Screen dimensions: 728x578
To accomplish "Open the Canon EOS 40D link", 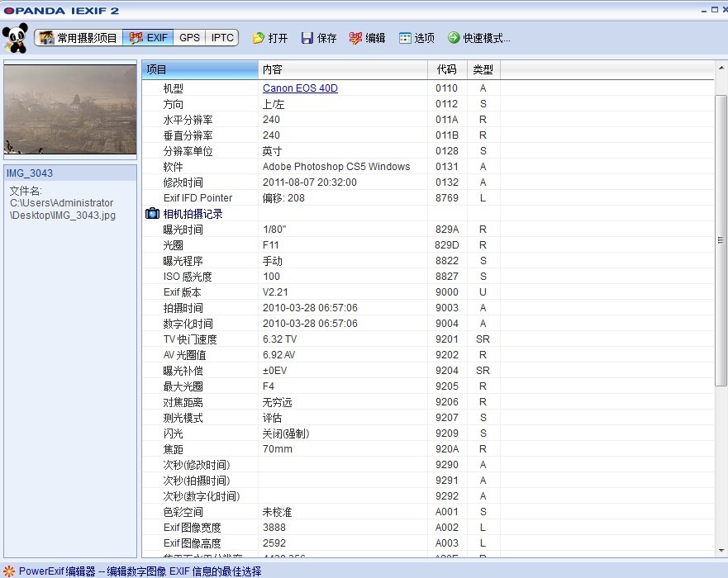I will click(300, 88).
